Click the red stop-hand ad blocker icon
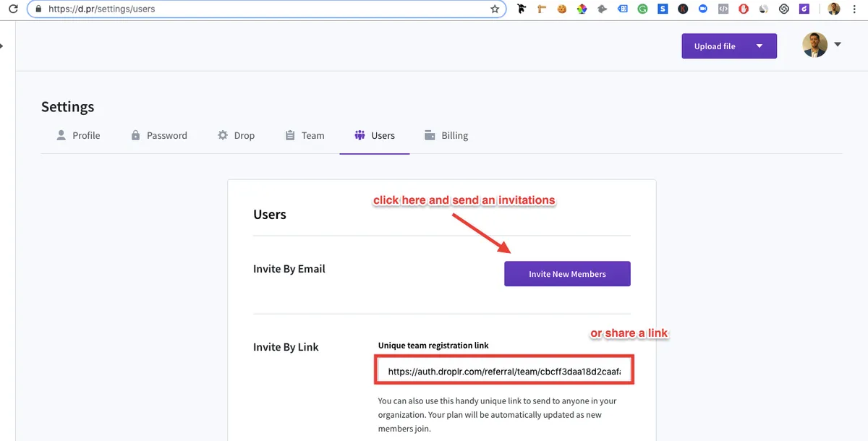Viewport: 868px width, 441px height. point(744,9)
